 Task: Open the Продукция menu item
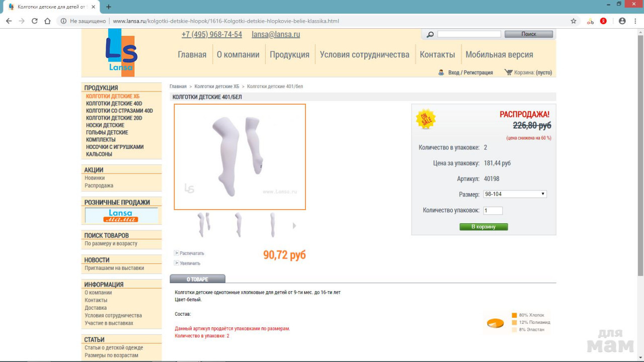pos(289,54)
